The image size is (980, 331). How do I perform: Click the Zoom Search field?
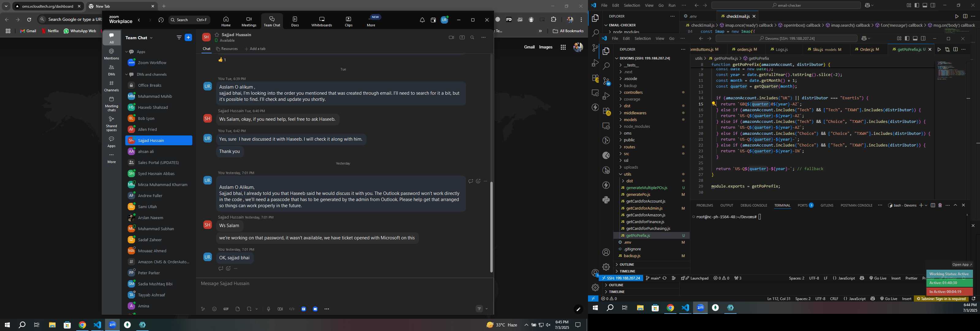[190, 20]
